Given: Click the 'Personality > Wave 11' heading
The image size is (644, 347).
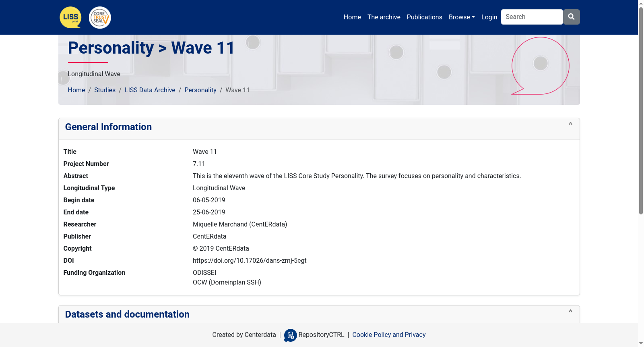Looking at the screenshot, I should click(151, 48).
